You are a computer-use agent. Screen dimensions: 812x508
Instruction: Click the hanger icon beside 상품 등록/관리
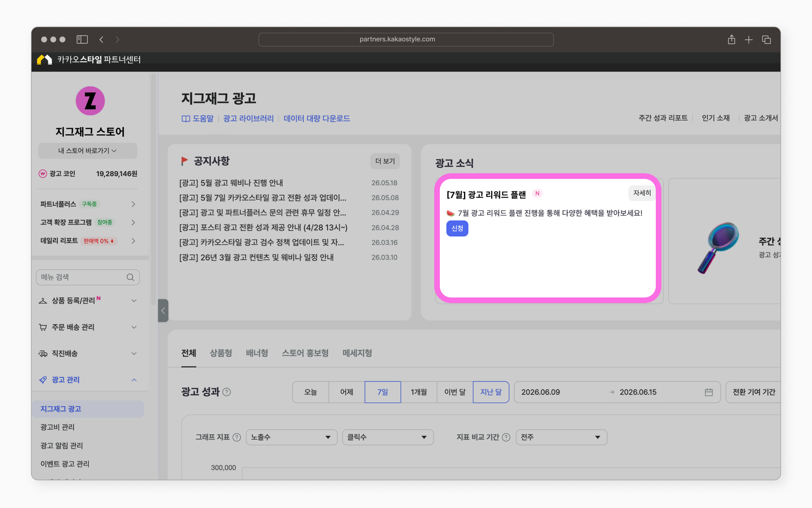tap(43, 301)
